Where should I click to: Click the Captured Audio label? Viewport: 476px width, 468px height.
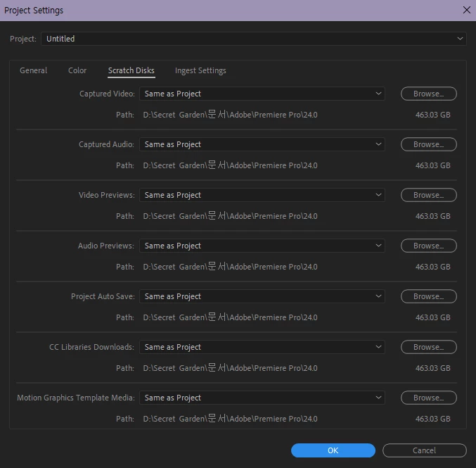coord(106,144)
